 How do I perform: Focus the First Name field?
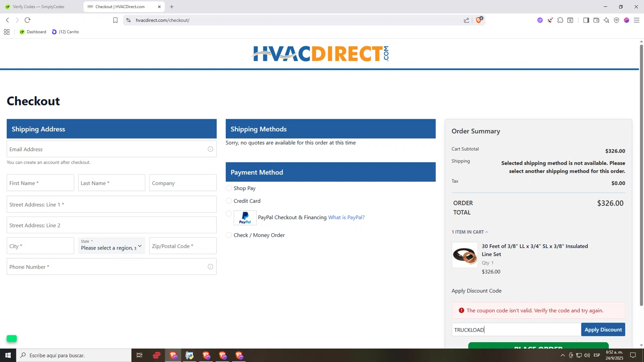tap(40, 183)
